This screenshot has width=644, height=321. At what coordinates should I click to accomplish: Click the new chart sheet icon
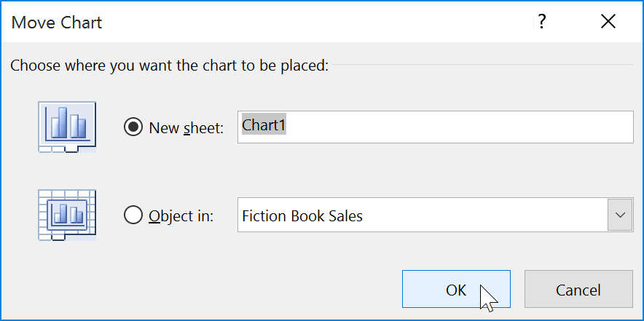click(67, 126)
